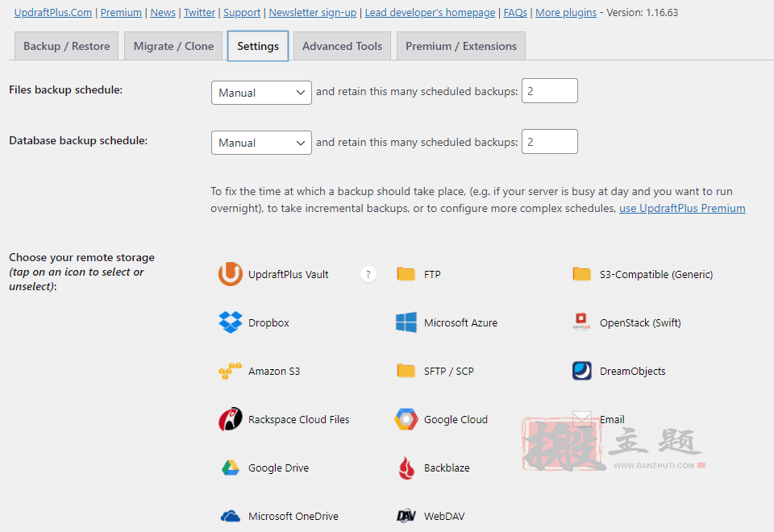The image size is (774, 532).
Task: Open the FAQs link
Action: point(515,13)
